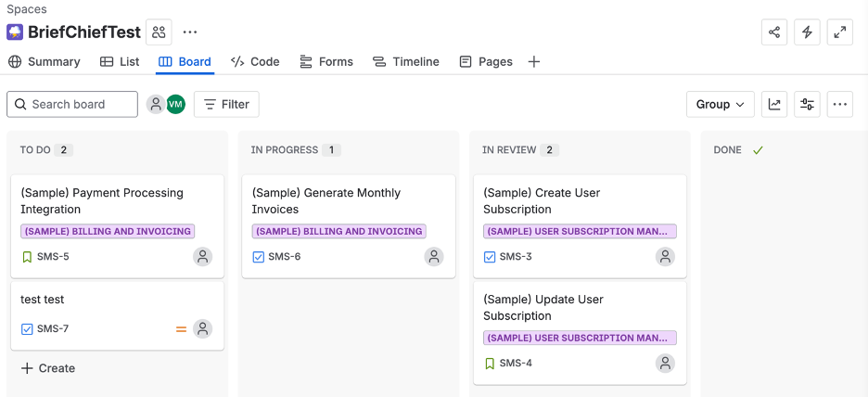Viewport: 868px width, 397px height.
Task: Open the Summary tab
Action: [45, 62]
